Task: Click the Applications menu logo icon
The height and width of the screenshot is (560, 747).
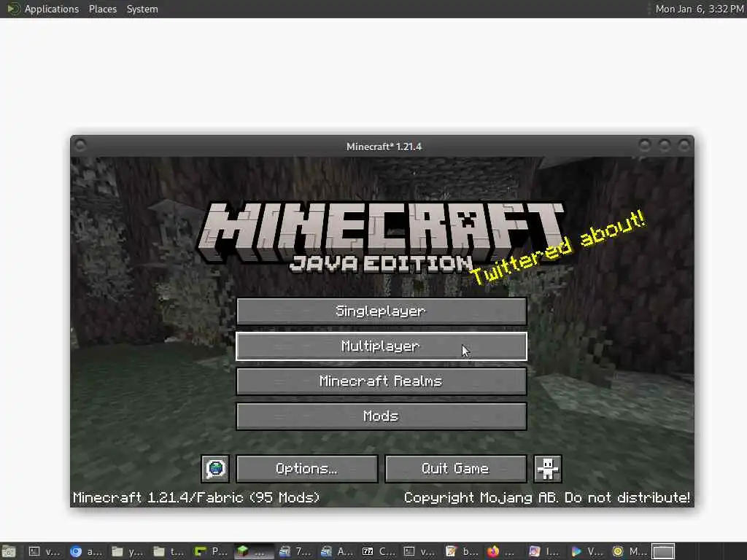Action: [13, 9]
